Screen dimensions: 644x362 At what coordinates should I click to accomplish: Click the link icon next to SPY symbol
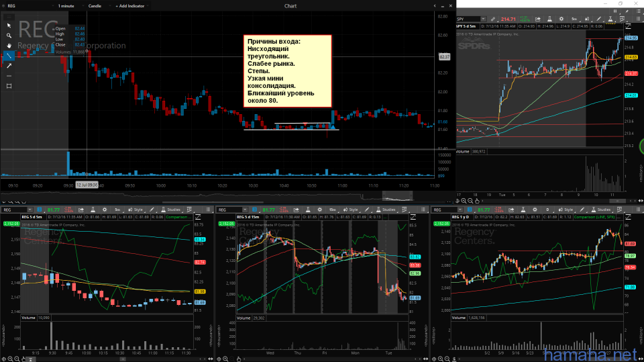[x=493, y=19]
